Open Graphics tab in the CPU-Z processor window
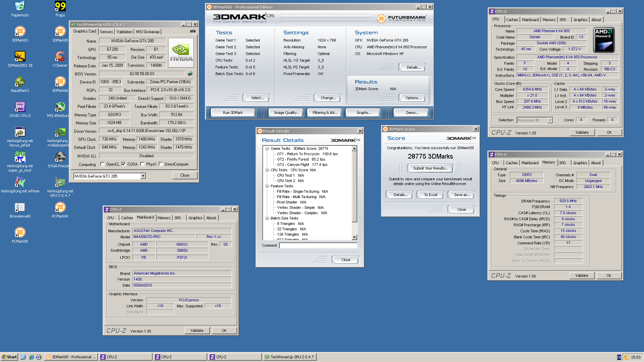The image size is (644, 362). pyautogui.click(x=580, y=20)
